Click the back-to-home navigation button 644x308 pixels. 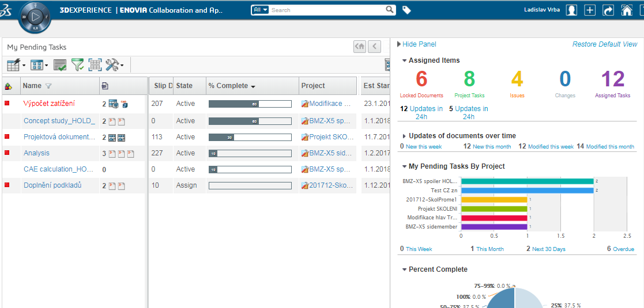[360, 46]
